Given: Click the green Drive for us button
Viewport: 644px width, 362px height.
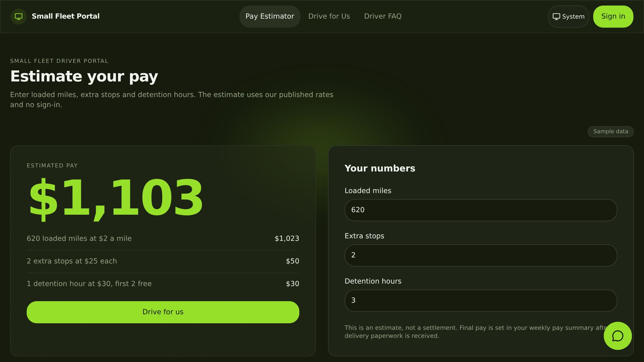Looking at the screenshot, I should [163, 312].
